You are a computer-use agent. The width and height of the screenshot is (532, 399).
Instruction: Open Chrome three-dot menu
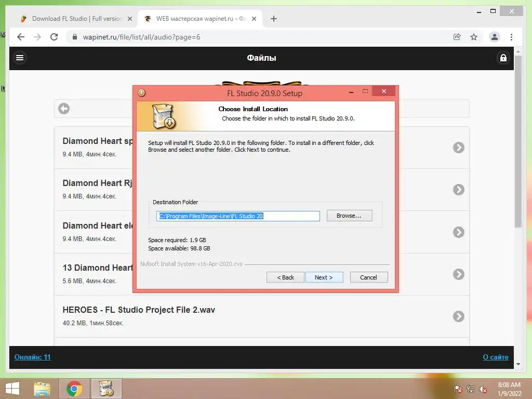[x=511, y=37]
